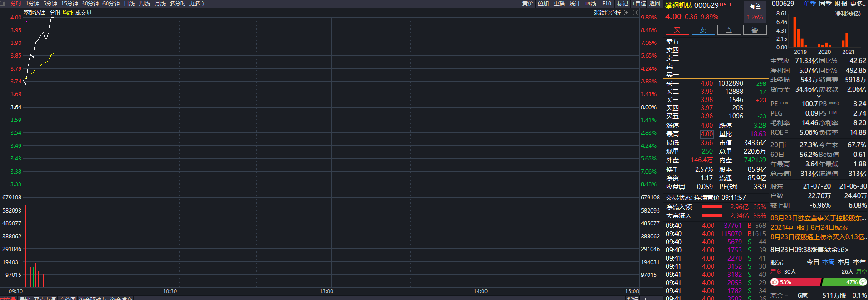Click the 警 alert button
Viewport: 868px width, 300px height.
pos(755,30)
